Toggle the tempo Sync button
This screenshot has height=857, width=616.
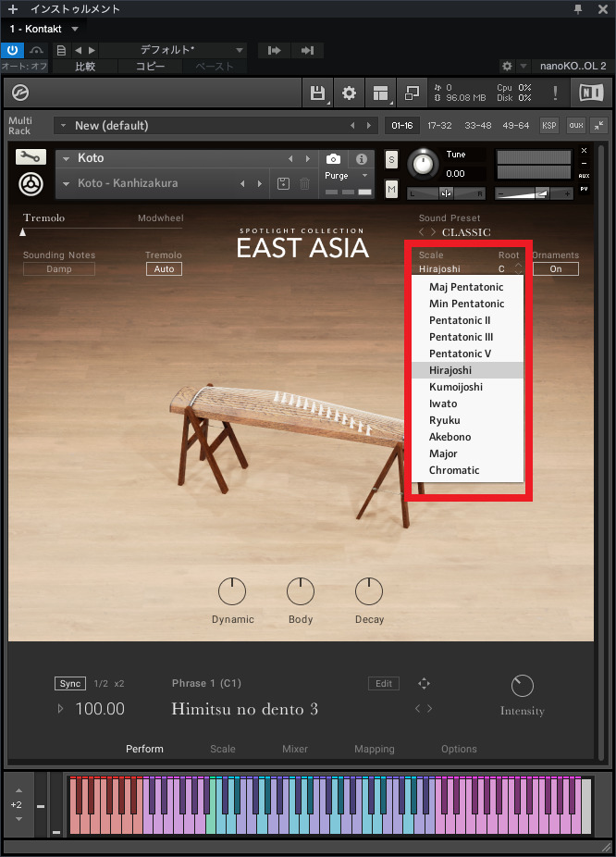pyautogui.click(x=70, y=684)
